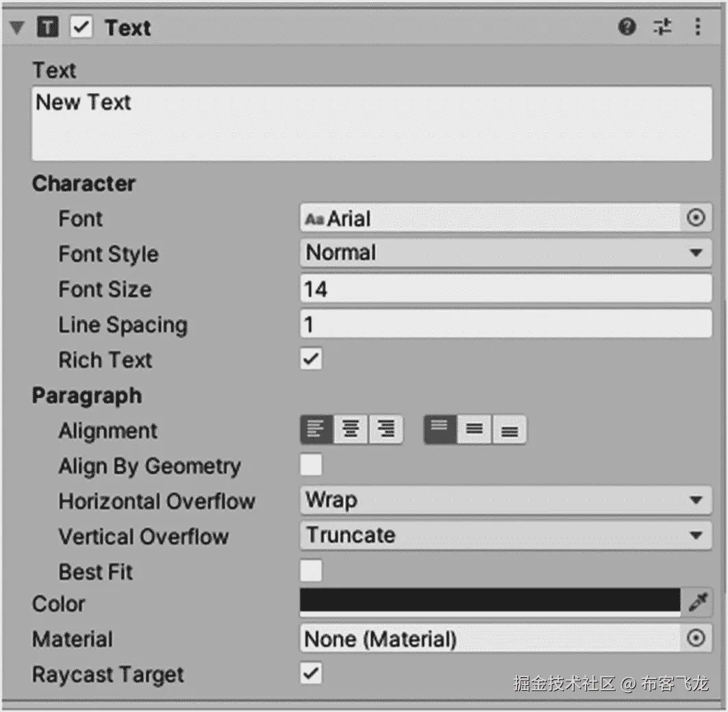This screenshot has height=712, width=728.
Task: Open the Text component help reference
Action: (627, 27)
